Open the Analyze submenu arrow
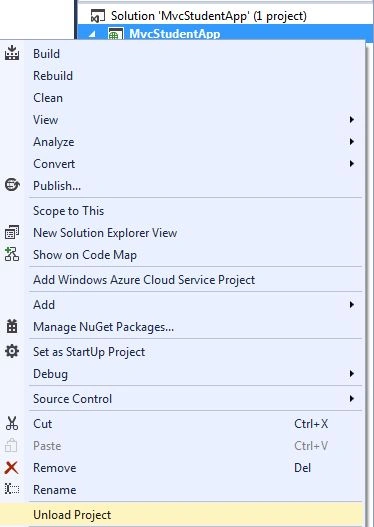The width and height of the screenshot is (374, 527). pyautogui.click(x=351, y=141)
